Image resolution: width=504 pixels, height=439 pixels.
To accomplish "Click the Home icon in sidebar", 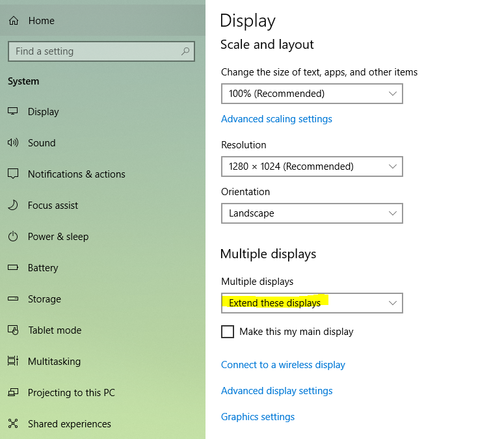I will click(13, 21).
